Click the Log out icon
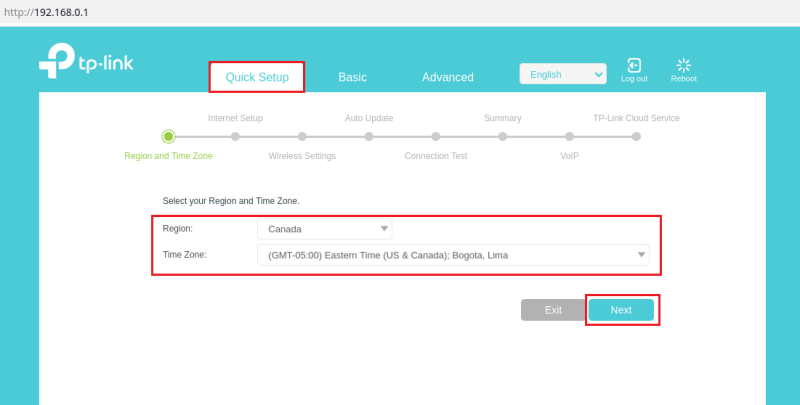 (633, 66)
